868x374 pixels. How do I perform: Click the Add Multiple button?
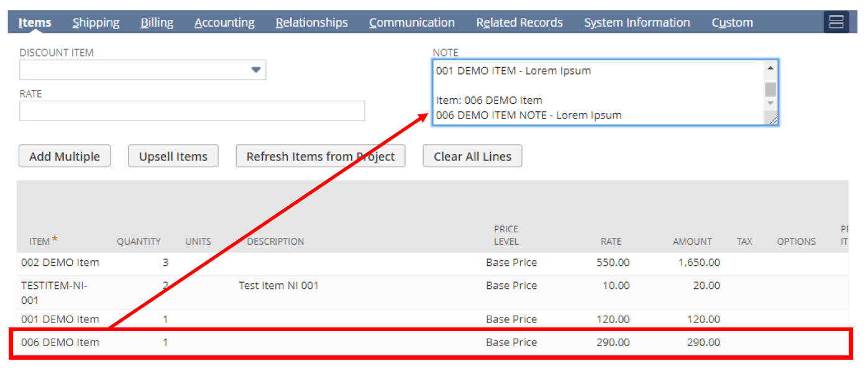pos(65,157)
